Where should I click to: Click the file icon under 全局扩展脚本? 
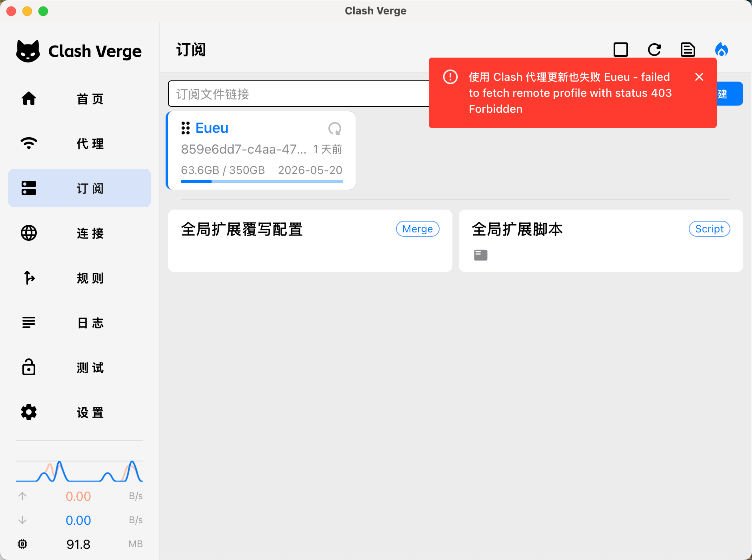tap(480, 255)
